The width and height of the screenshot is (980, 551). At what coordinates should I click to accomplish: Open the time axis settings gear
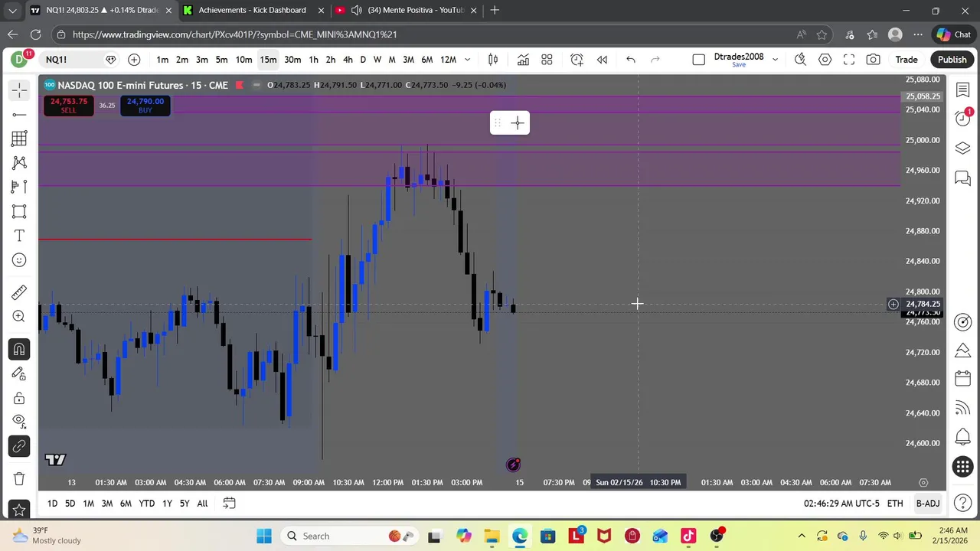pos(923,482)
